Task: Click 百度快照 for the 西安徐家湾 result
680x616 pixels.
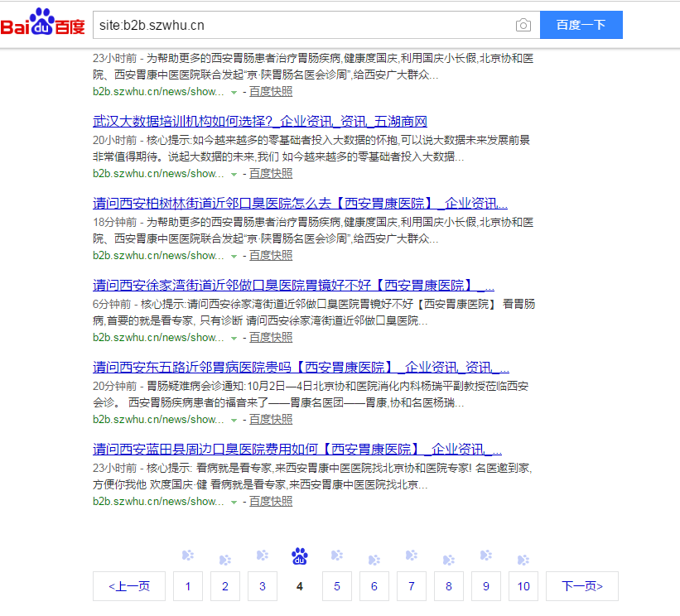Action: (271, 337)
